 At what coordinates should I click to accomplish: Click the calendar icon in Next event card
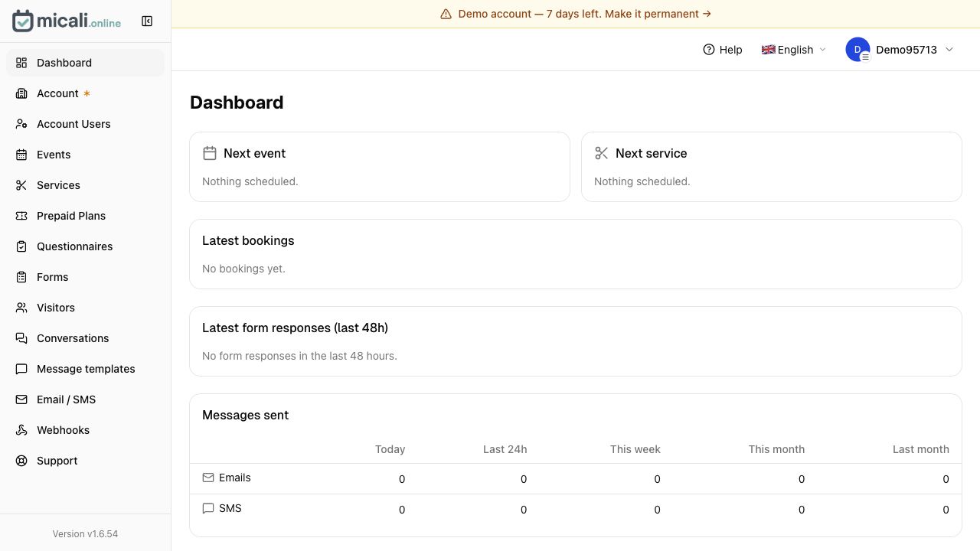click(210, 153)
